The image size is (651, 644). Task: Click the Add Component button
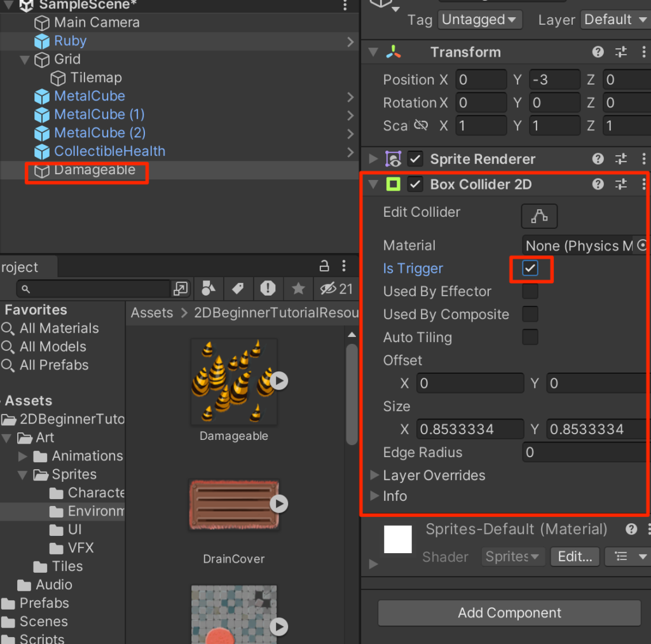[509, 612]
